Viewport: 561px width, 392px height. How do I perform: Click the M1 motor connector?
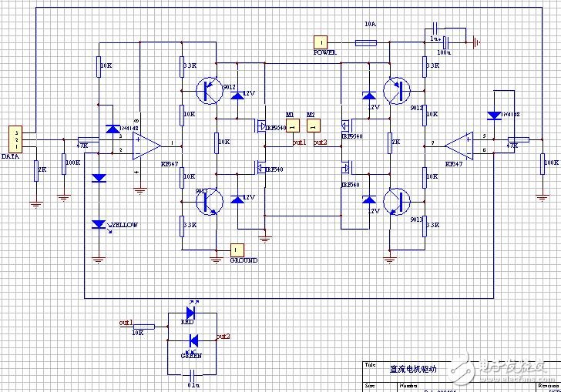(x=291, y=126)
